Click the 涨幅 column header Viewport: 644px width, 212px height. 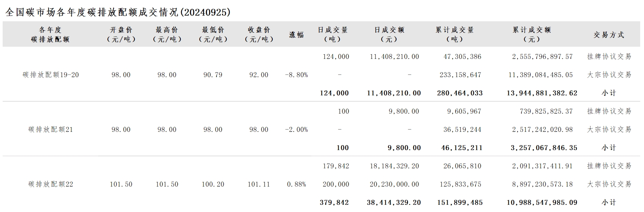[x=297, y=35]
